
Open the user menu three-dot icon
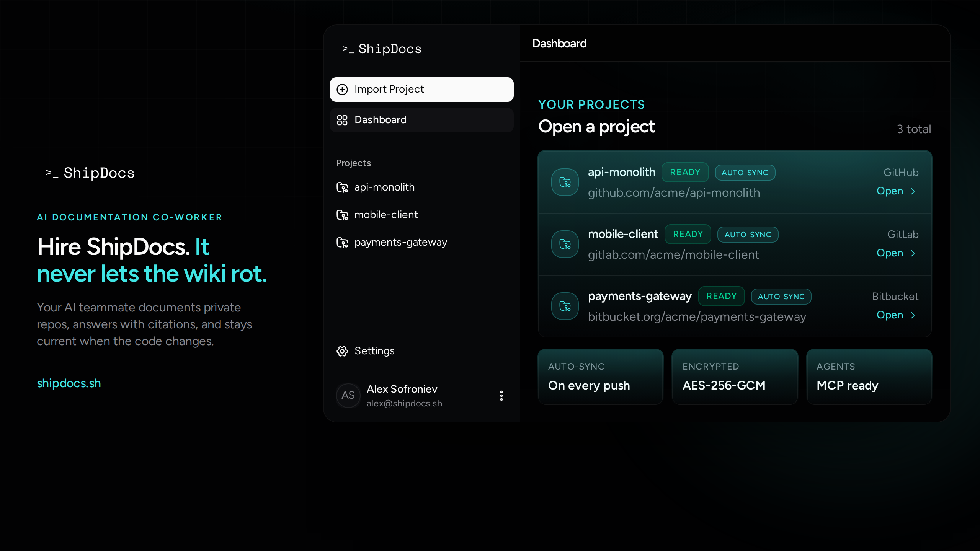pyautogui.click(x=501, y=396)
